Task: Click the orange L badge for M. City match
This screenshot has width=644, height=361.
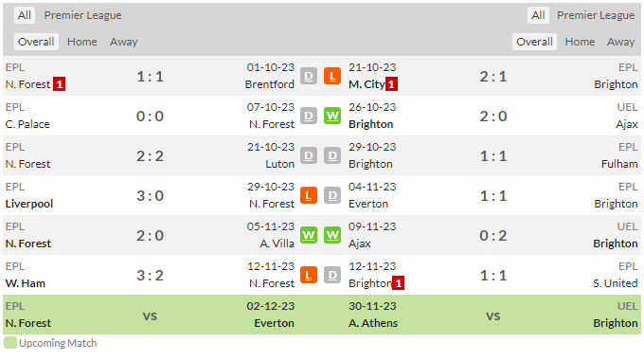Action: click(332, 76)
